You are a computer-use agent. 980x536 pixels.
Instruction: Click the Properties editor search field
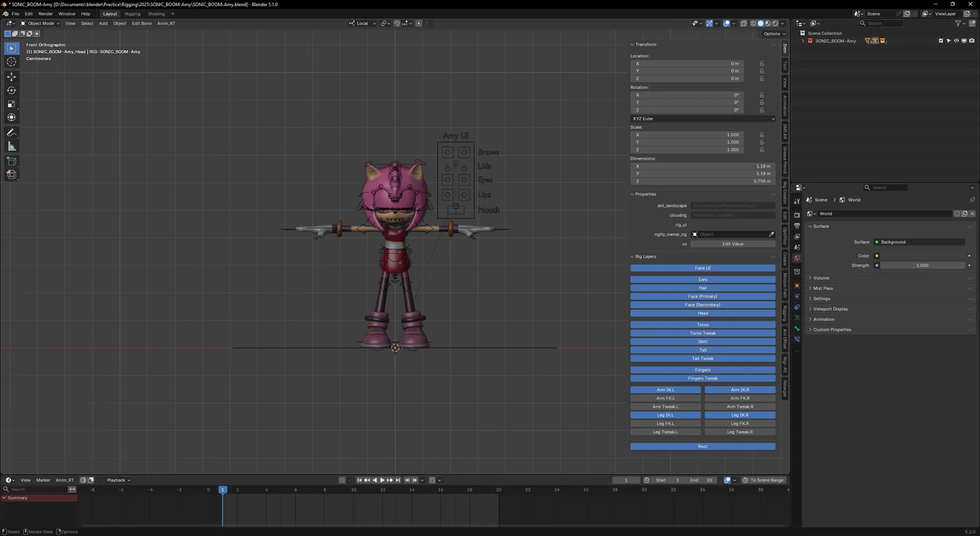[885, 187]
